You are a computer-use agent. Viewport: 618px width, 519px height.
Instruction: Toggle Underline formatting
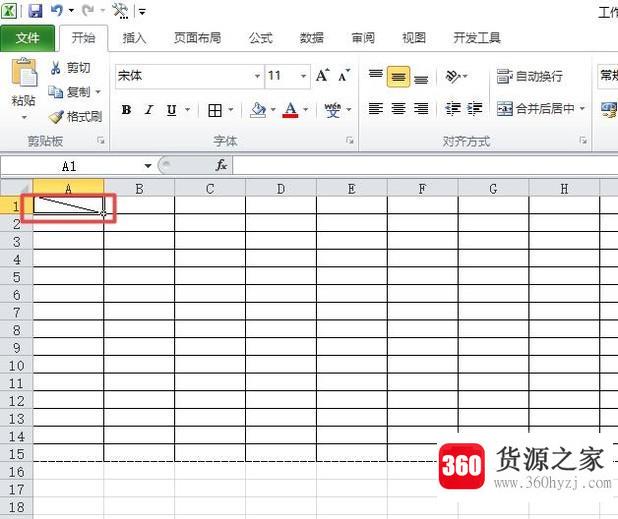point(171,110)
